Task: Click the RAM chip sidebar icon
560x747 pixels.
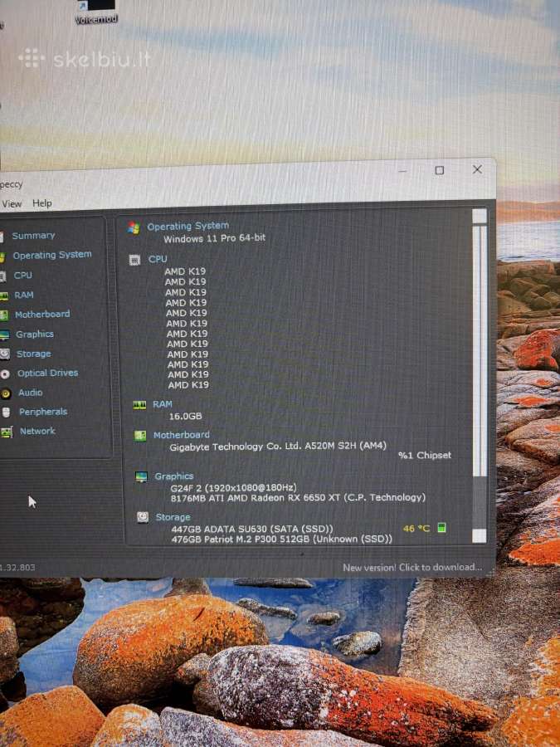Action: [4, 295]
